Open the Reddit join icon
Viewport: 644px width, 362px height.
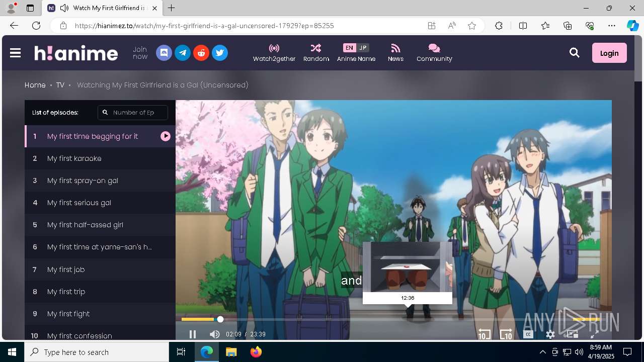201,53
